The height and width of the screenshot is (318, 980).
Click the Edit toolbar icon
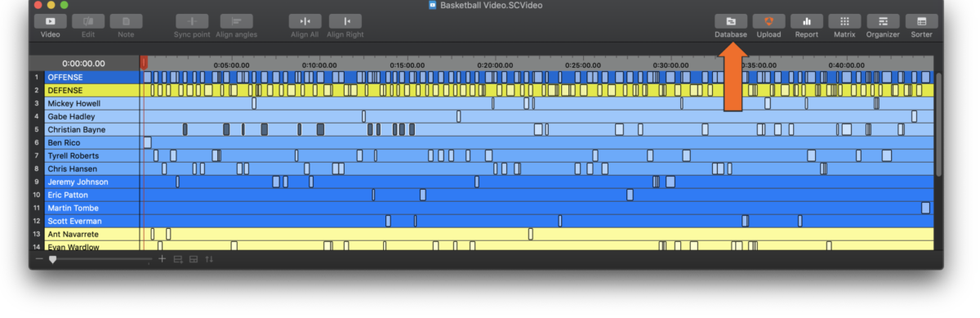pyautogui.click(x=88, y=21)
